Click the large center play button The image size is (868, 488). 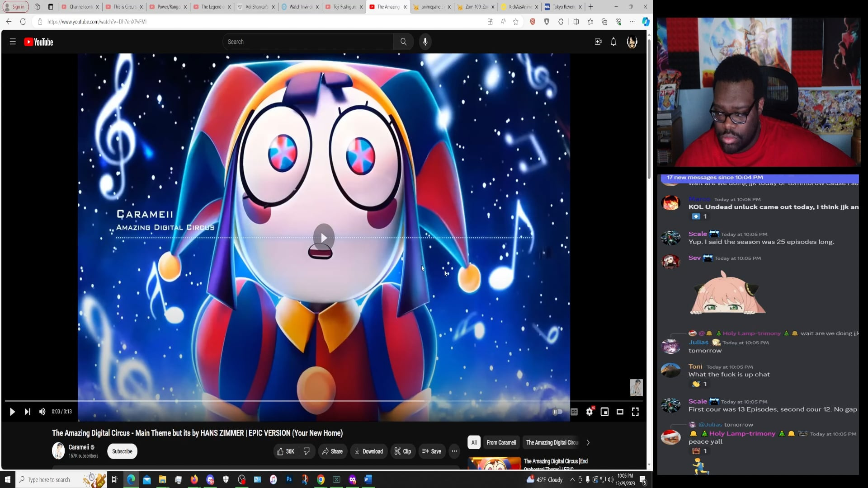point(324,237)
